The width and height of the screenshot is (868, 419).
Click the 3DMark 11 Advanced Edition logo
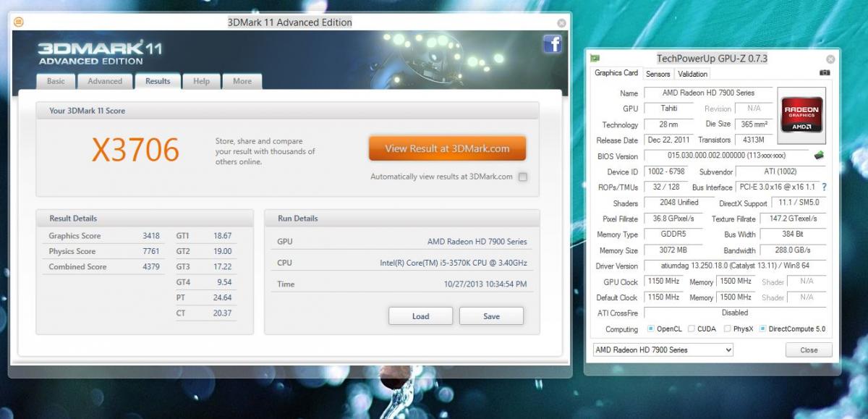[x=100, y=53]
